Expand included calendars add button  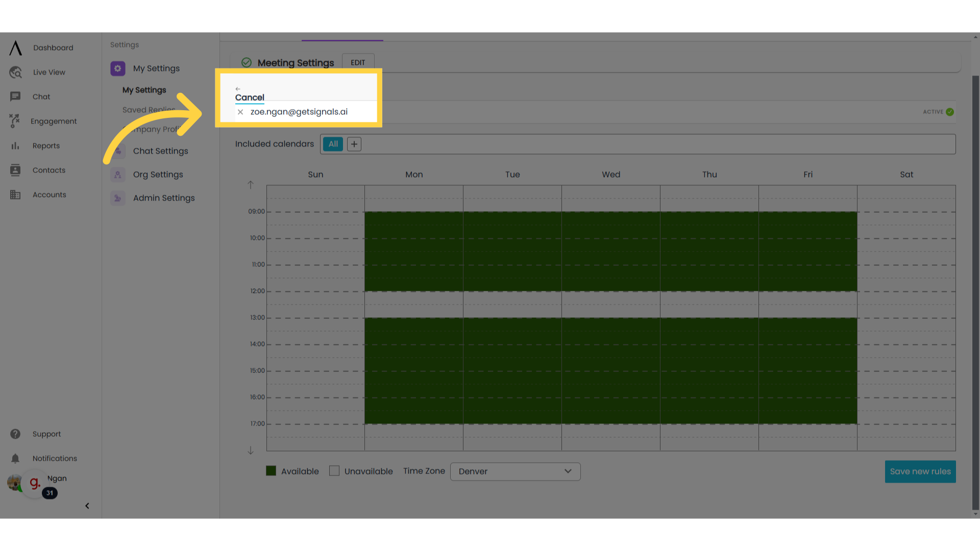(x=354, y=144)
